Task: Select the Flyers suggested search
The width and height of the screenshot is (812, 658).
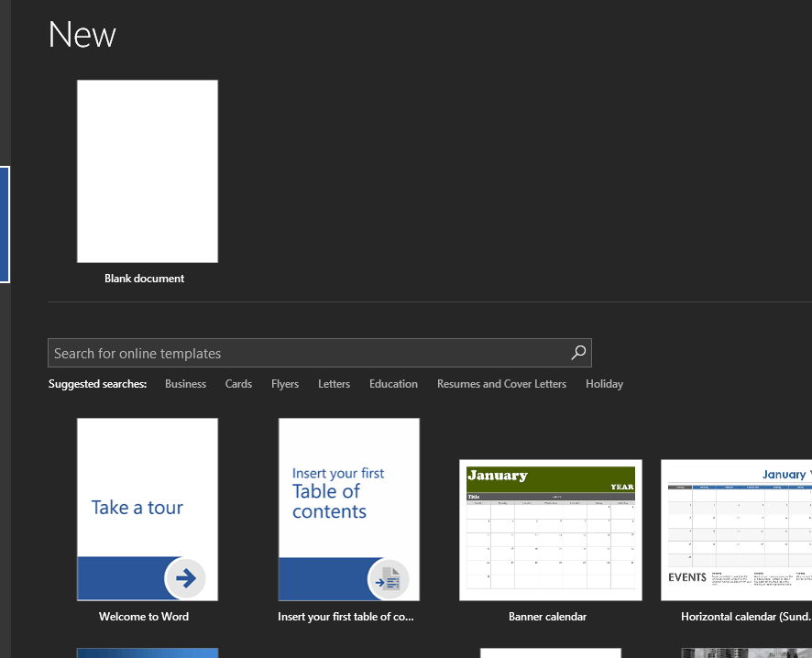Action: pyautogui.click(x=285, y=384)
